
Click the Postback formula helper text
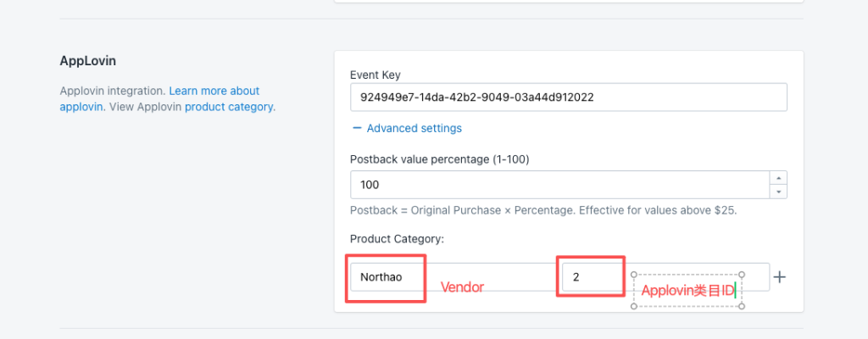[542, 210]
